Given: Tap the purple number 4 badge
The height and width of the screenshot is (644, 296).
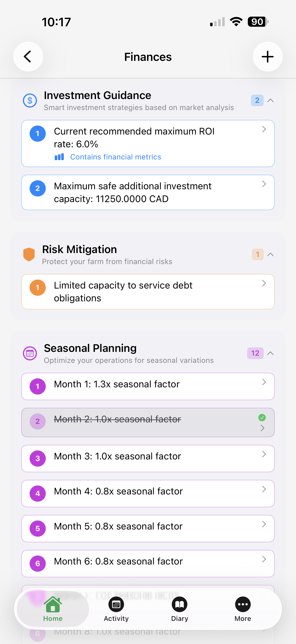Looking at the screenshot, I should [x=38, y=494].
